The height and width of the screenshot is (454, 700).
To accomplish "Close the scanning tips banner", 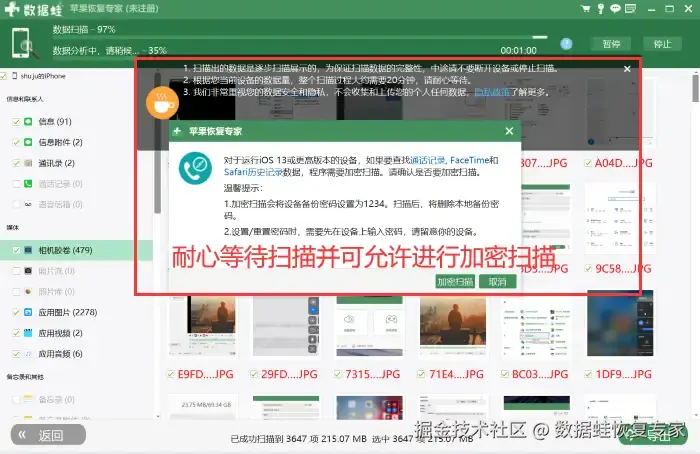I will pos(627,69).
